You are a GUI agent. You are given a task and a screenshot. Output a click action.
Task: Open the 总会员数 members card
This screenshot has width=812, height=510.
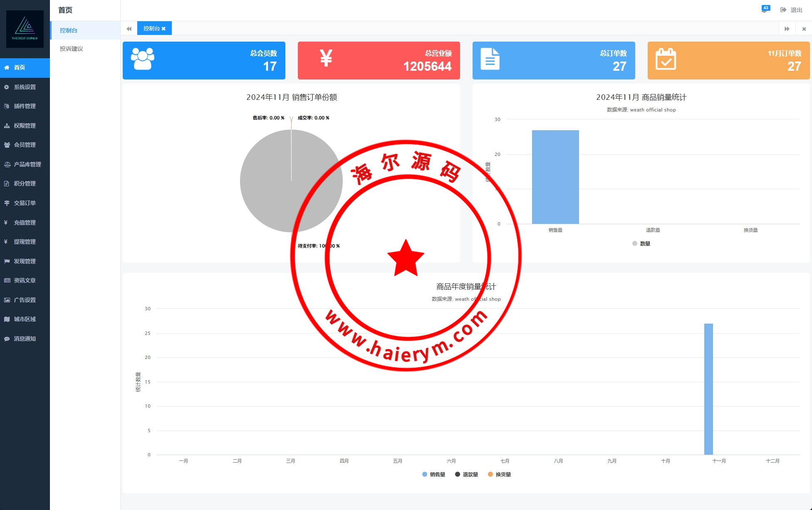204,60
